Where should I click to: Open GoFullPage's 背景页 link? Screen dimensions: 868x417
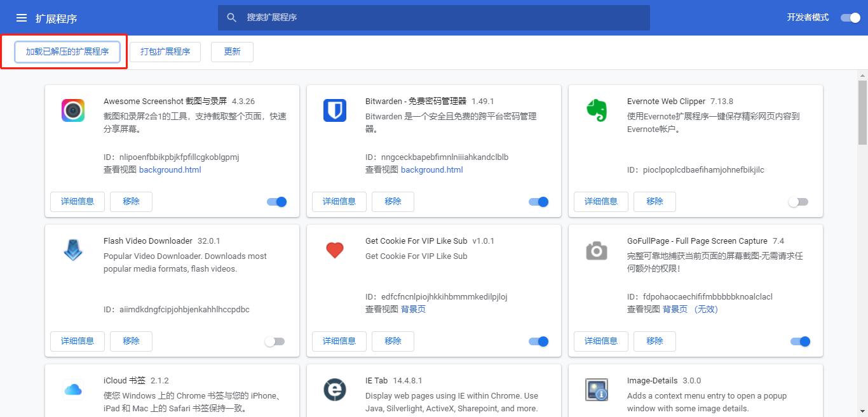coord(675,309)
